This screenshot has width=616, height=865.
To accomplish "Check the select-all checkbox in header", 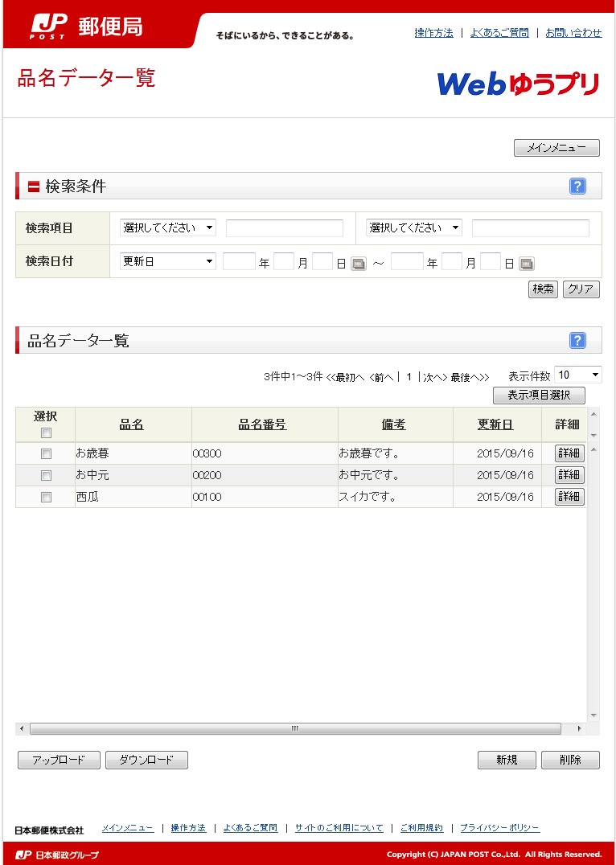I will coord(46,433).
